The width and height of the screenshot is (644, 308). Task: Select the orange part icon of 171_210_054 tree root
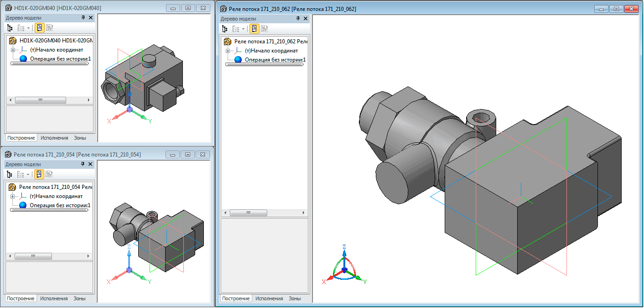click(x=13, y=187)
